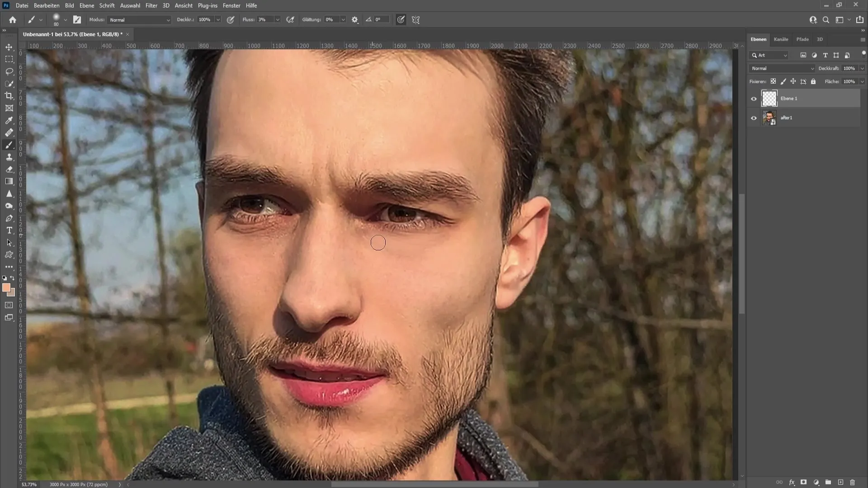
Task: Click the after1 layer thumbnail
Action: click(769, 117)
